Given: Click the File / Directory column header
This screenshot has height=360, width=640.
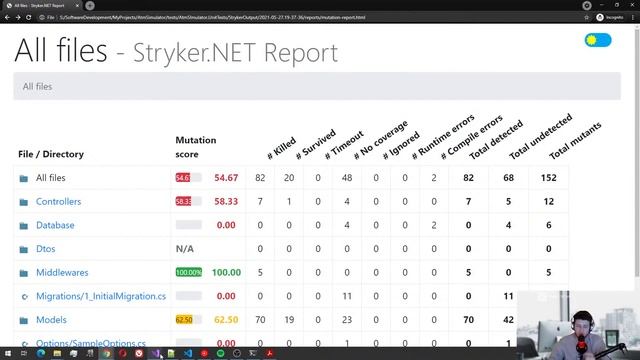Looking at the screenshot, I should (x=51, y=154).
